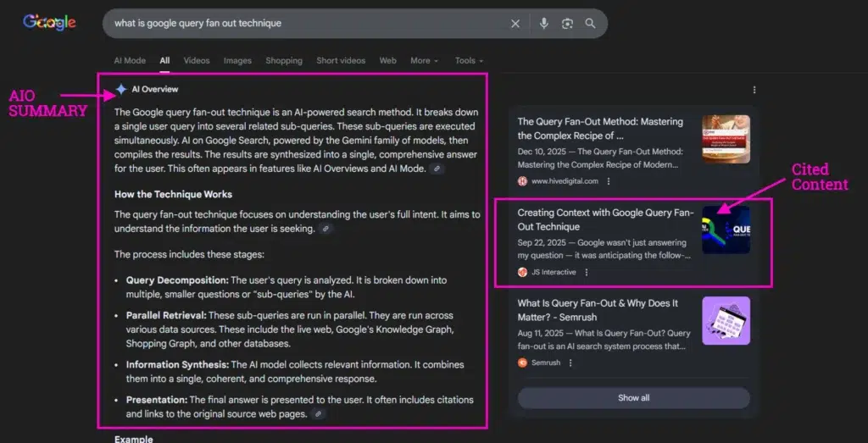868x443 pixels.
Task: Click the link icon after the first summary paragraph
Action: (x=437, y=169)
